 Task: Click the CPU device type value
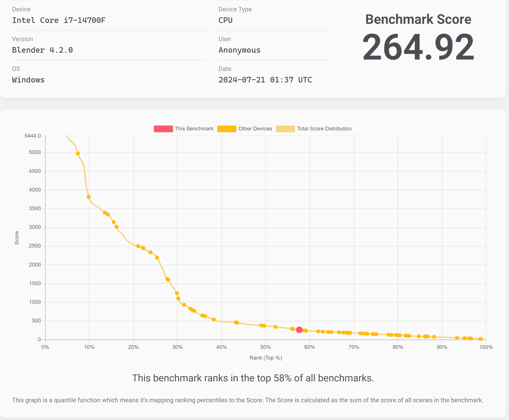225,20
